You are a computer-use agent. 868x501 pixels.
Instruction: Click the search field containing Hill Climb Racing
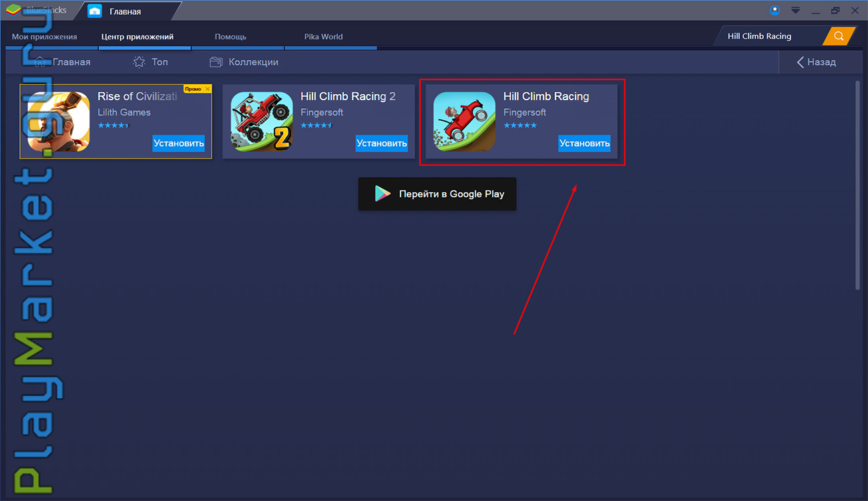tap(769, 36)
